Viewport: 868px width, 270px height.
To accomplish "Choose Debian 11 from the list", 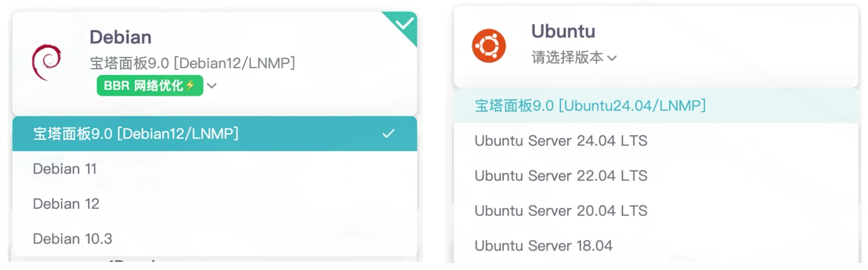I will tap(215, 168).
